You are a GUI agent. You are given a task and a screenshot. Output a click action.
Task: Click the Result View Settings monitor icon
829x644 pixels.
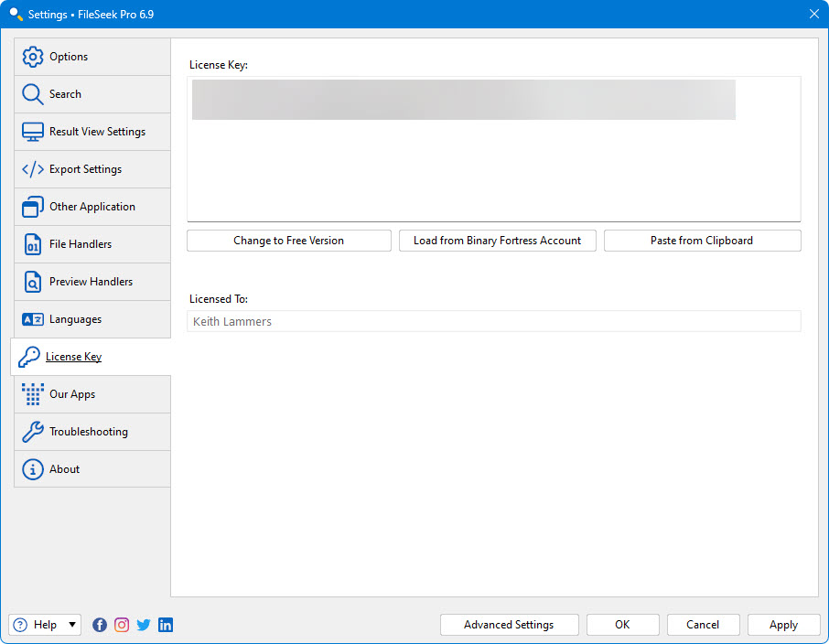(32, 132)
